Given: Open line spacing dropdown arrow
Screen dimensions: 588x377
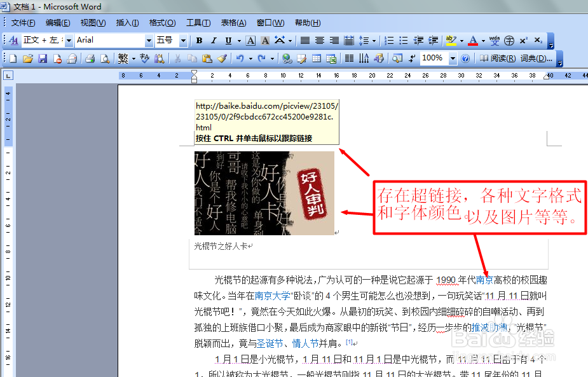Looking at the screenshot, I should coord(374,40).
